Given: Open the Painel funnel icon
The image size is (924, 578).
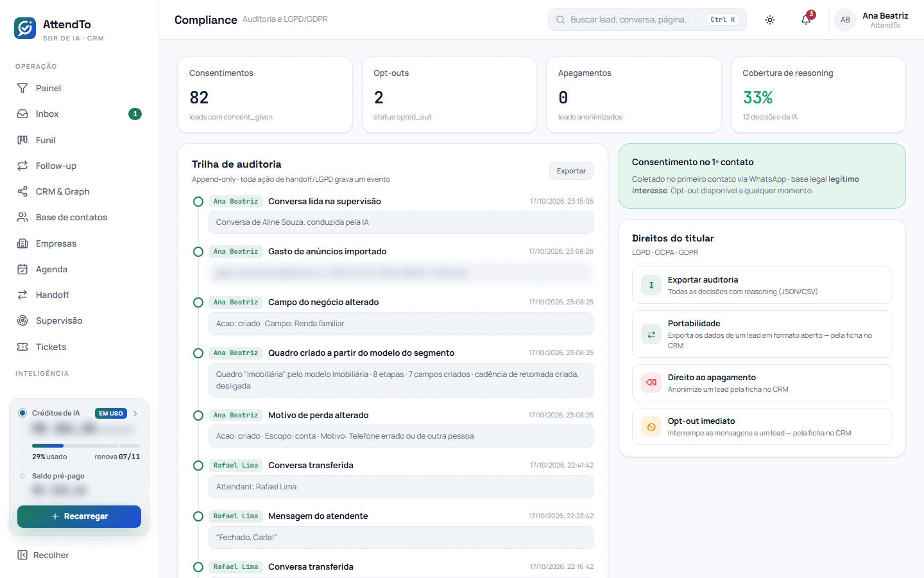Looking at the screenshot, I should click(22, 88).
